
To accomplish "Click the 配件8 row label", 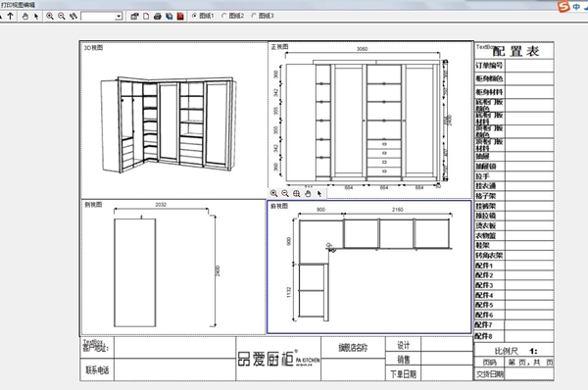I will 484,336.
